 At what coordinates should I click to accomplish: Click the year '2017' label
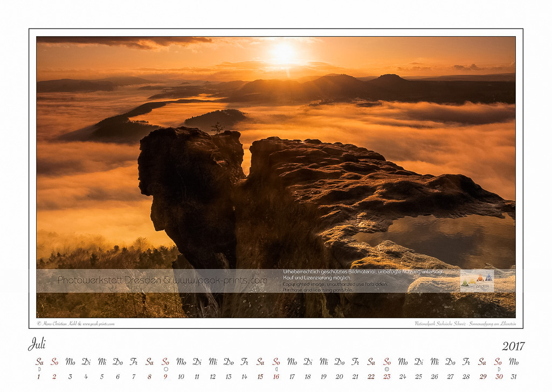[513, 346]
